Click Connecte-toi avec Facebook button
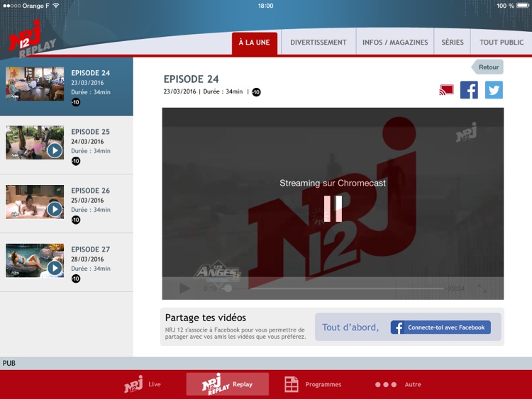This screenshot has width=532, height=399. tap(440, 327)
